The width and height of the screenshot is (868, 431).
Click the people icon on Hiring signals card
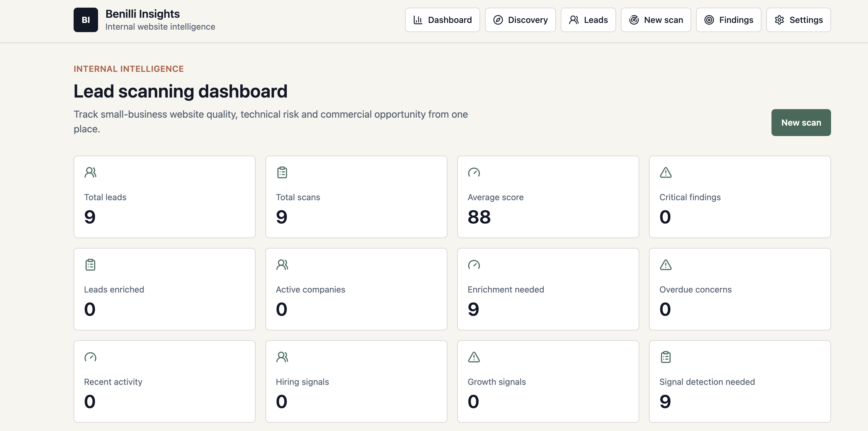tap(282, 357)
